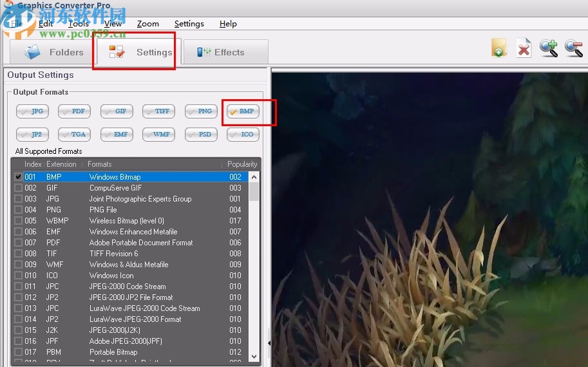Check the 010 ICO row checkbox

click(18, 275)
